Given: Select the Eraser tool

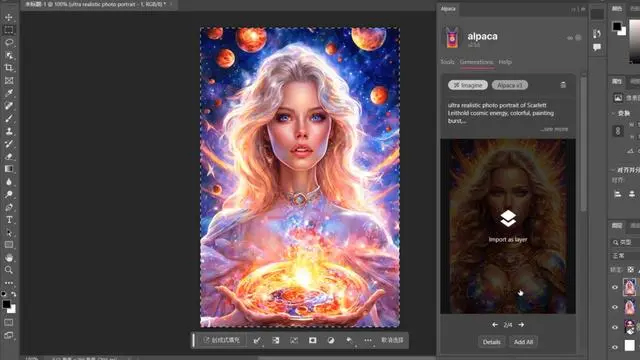Looking at the screenshot, I should (x=9, y=156).
